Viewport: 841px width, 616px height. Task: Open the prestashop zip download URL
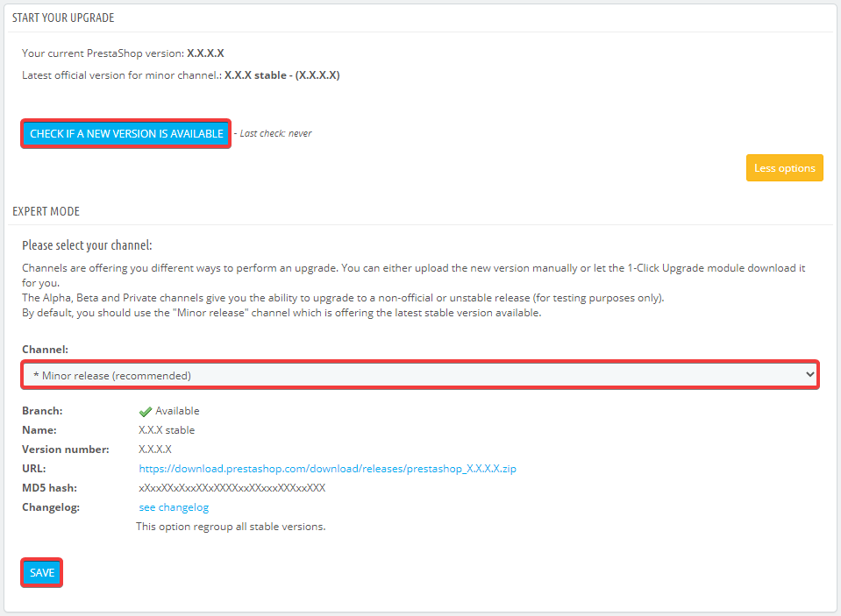pyautogui.click(x=327, y=469)
